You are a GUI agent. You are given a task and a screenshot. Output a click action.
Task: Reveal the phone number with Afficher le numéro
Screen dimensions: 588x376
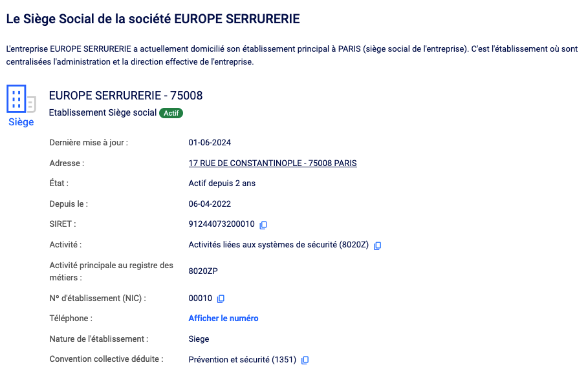tap(223, 319)
